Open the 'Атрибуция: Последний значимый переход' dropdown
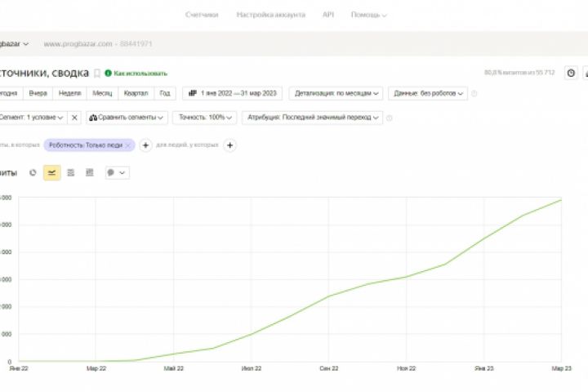The height and width of the screenshot is (392, 588). point(313,118)
